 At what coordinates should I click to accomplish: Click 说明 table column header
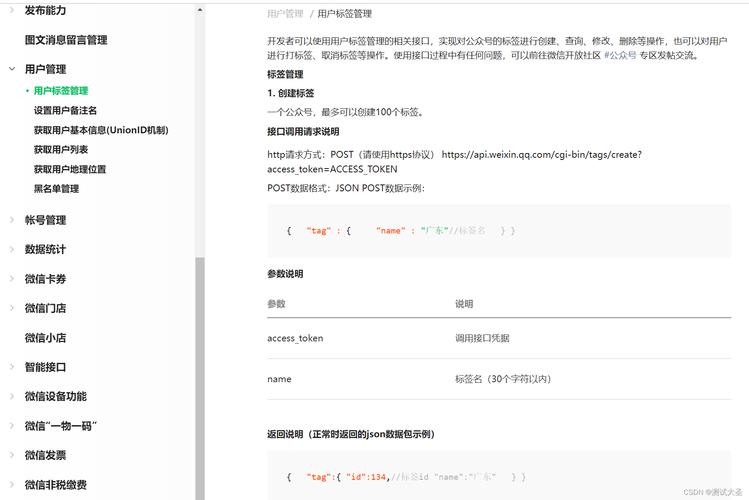tap(464, 304)
